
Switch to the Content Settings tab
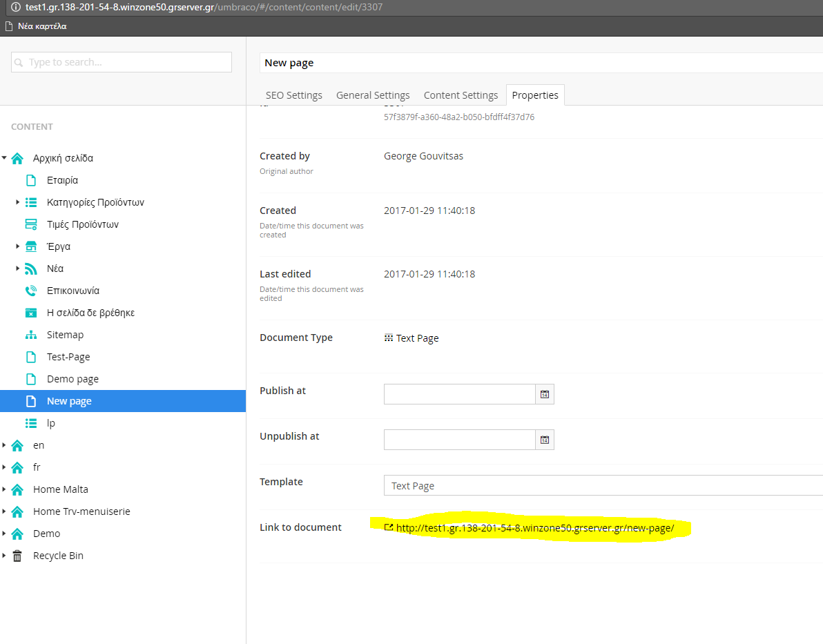click(x=461, y=95)
